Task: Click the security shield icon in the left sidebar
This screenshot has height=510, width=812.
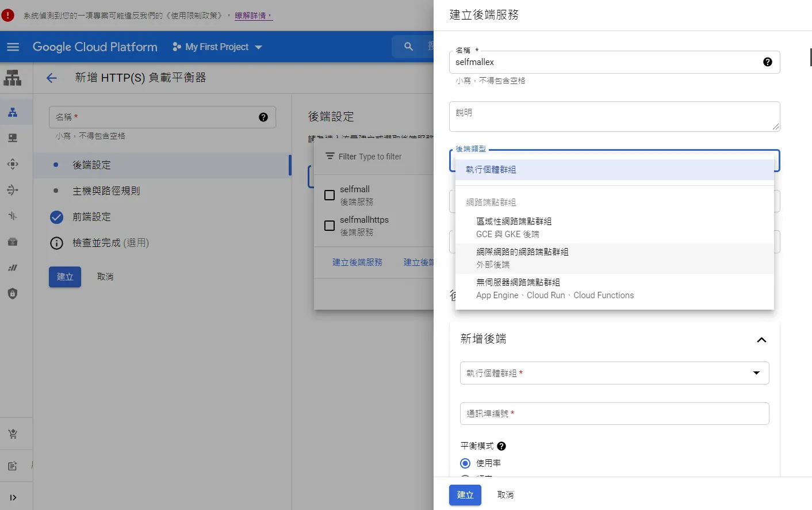Action: pos(13,294)
